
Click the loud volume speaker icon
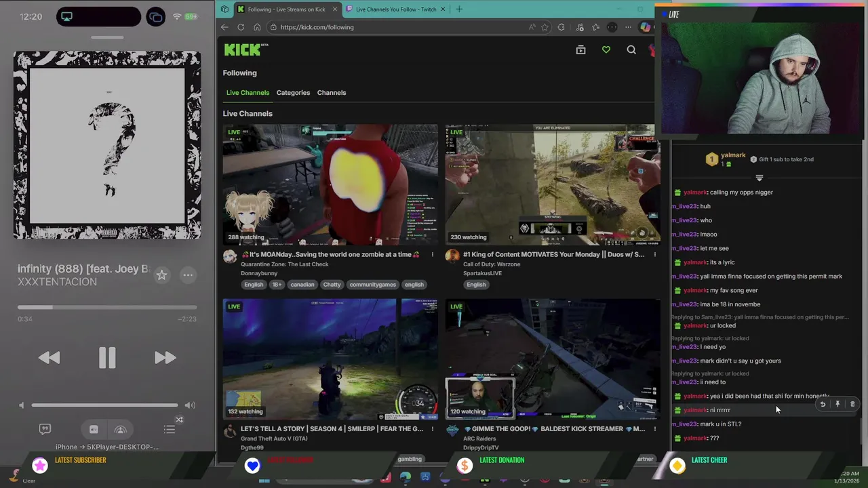coord(190,405)
